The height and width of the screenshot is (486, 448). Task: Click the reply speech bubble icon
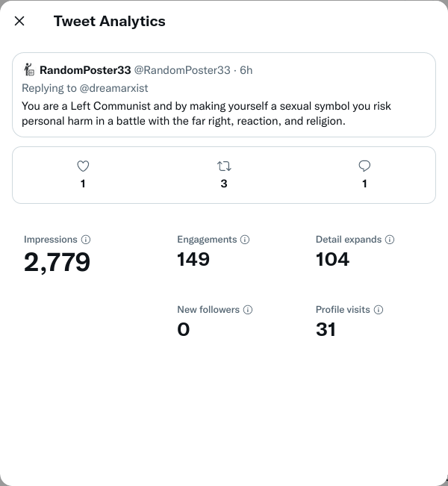pos(364,166)
